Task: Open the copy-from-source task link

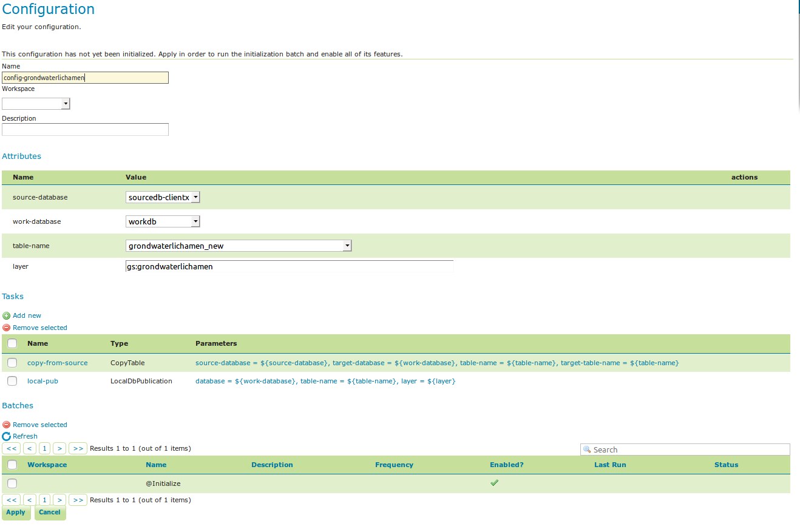Action: [57, 363]
